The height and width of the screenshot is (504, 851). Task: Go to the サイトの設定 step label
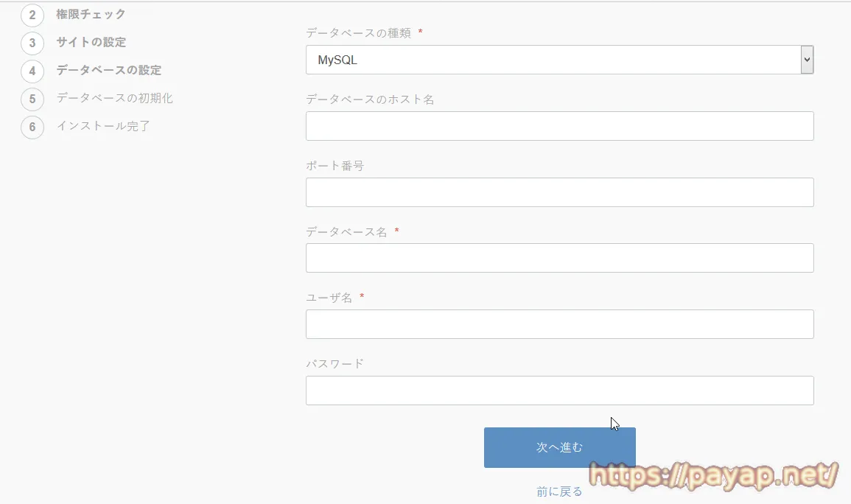(91, 42)
